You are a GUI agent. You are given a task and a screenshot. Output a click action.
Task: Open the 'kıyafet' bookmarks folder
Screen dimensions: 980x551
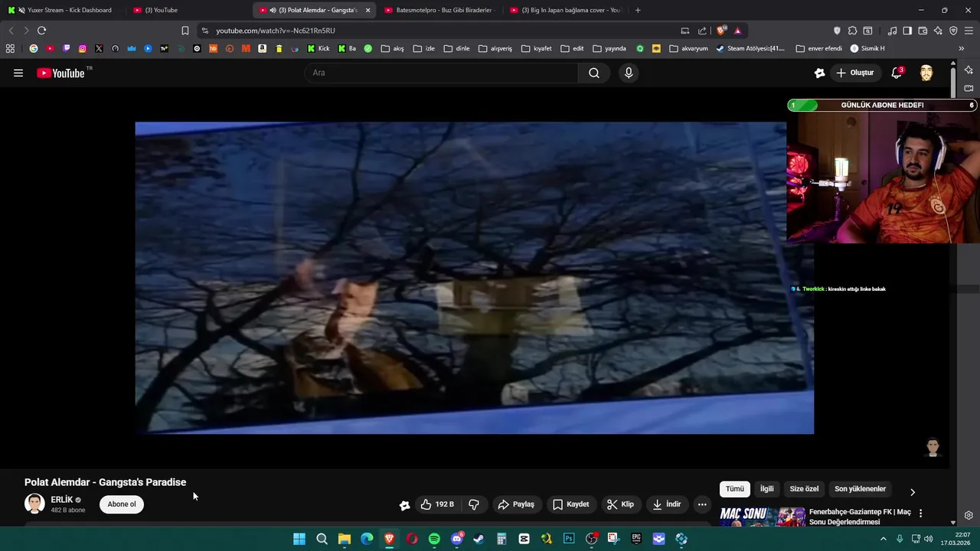point(537,48)
